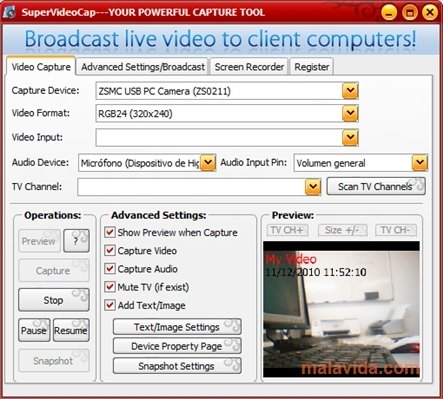Open the Device Property Page
443x399 pixels.
pos(177,346)
